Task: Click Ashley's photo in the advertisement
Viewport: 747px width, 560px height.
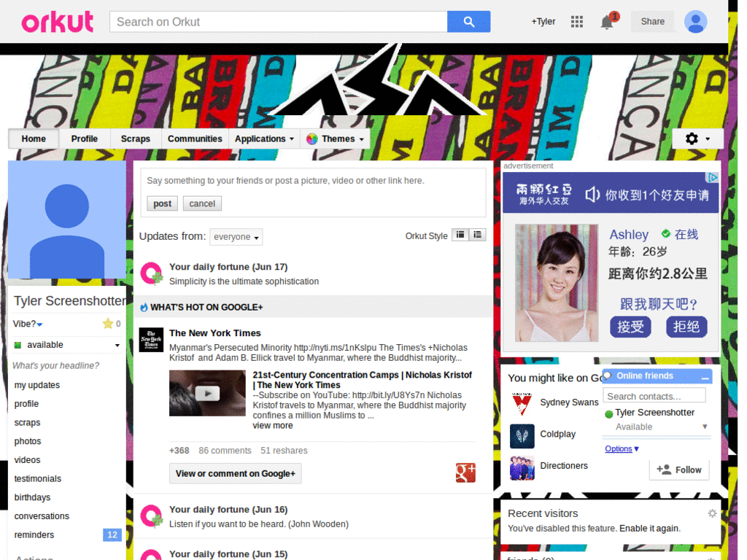Action: coord(557,283)
